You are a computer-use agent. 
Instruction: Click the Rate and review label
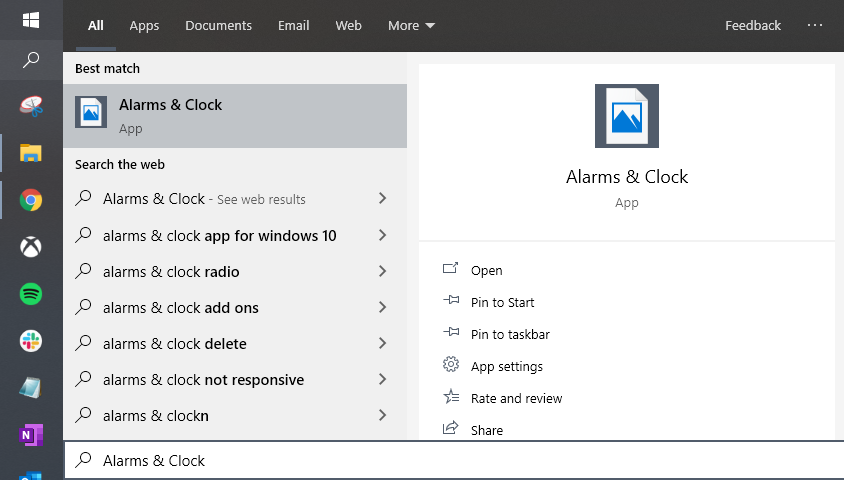[x=516, y=398]
